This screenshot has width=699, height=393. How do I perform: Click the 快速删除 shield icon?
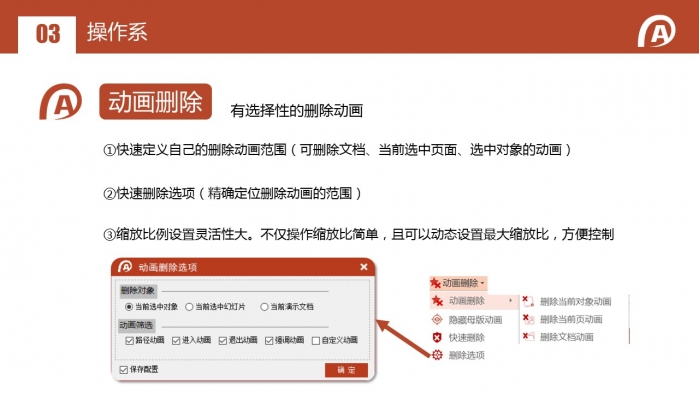tap(437, 337)
